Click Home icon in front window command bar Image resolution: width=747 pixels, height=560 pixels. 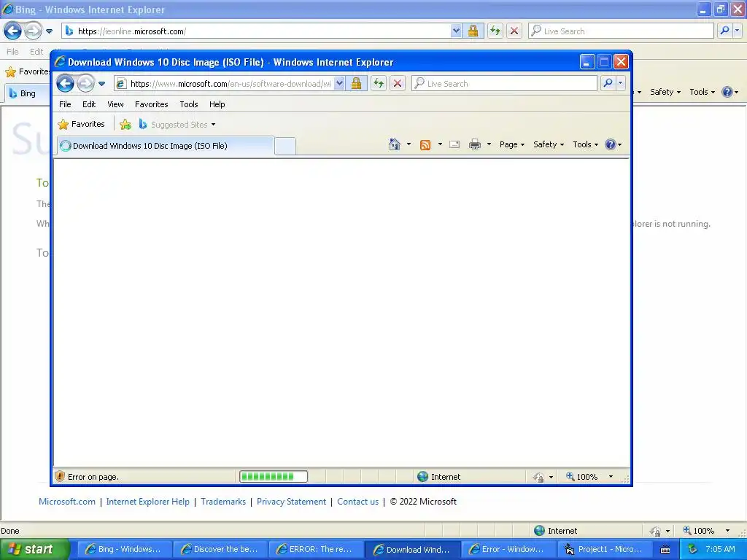coord(395,144)
